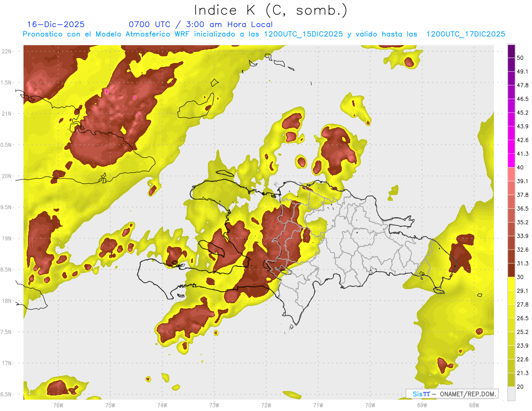Viewport: 532px width, 411px height.
Task: Click the legend value "42.6"
Action: (523, 140)
